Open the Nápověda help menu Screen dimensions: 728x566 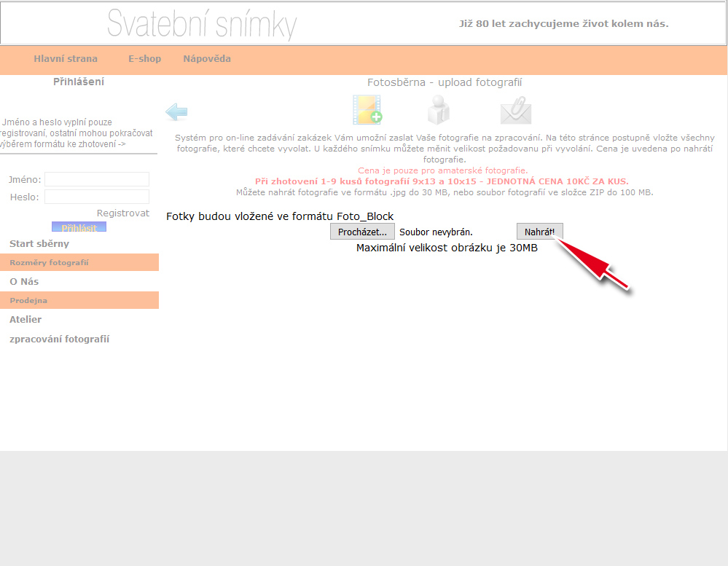[207, 59]
